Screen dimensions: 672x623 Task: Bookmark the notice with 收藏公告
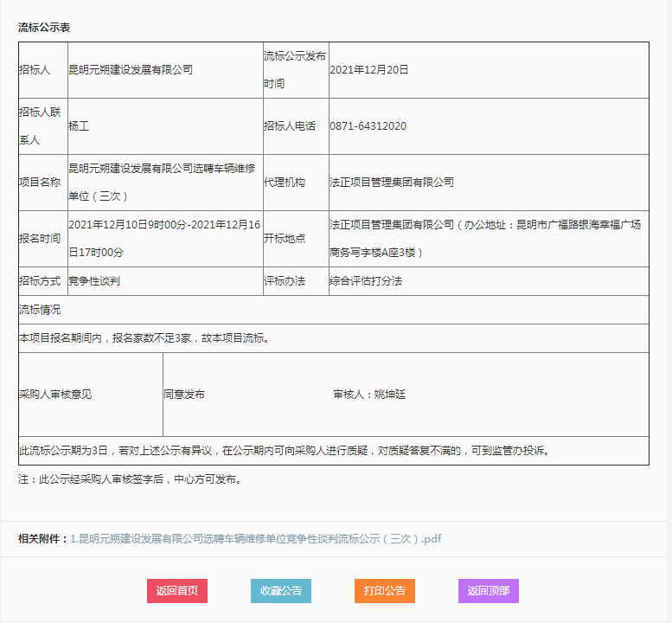coord(280,591)
